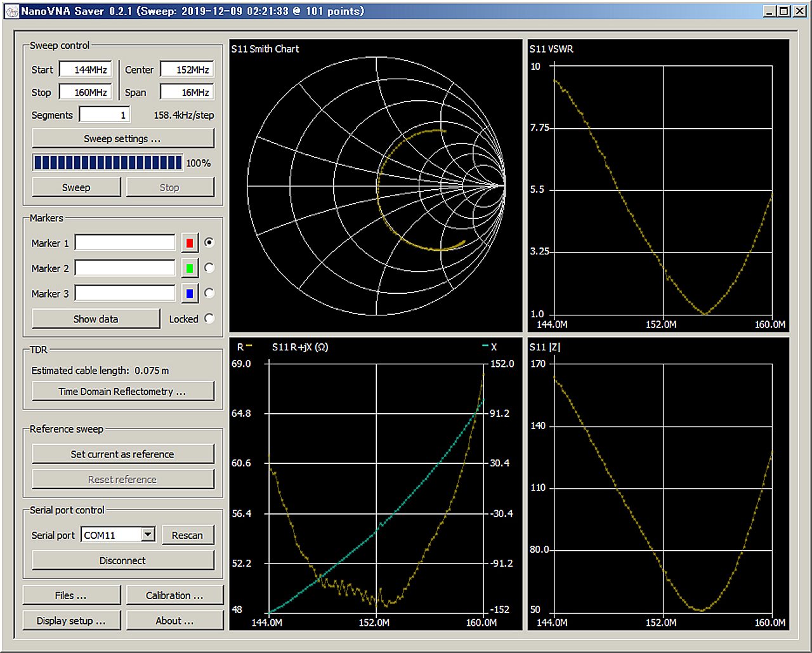
Task: Click the 140 label on |Z| axis
Action: (x=538, y=426)
